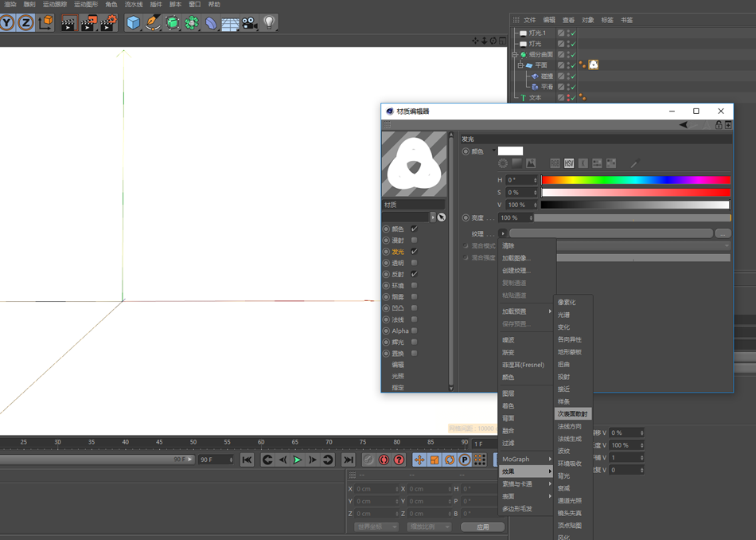Click the green array modeling icon
The image size is (756, 540).
pos(192,22)
